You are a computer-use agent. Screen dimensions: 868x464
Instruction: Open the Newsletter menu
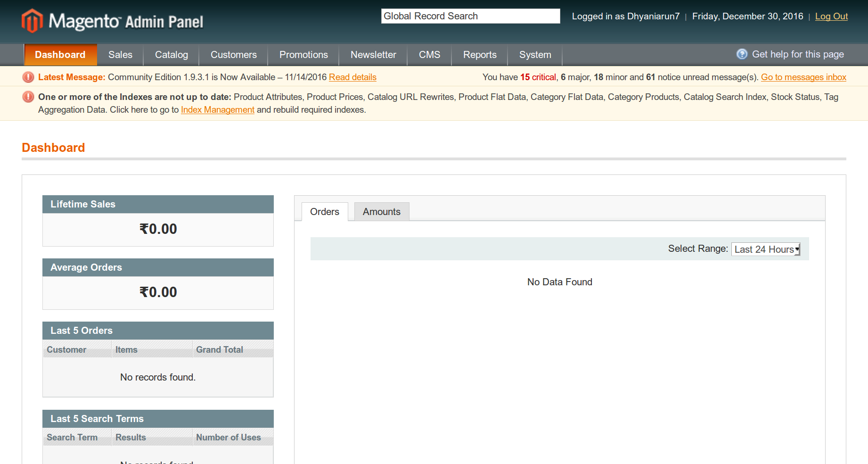pyautogui.click(x=373, y=55)
